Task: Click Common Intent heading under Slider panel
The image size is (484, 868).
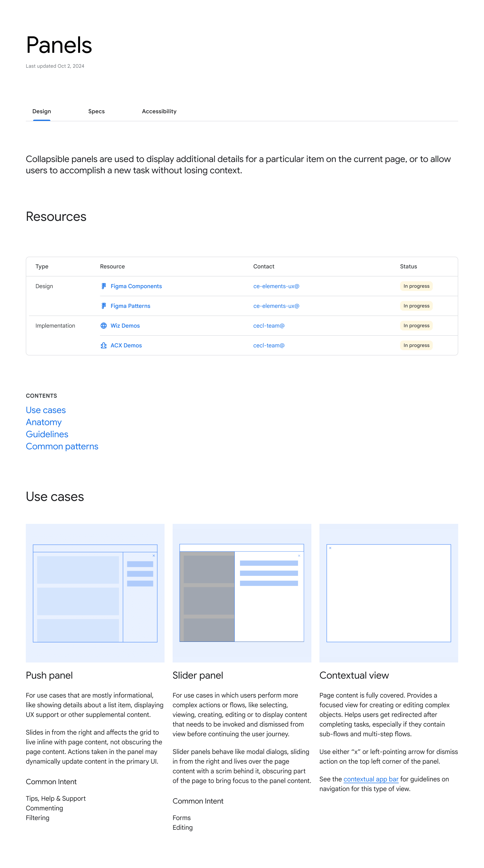Action: point(198,801)
